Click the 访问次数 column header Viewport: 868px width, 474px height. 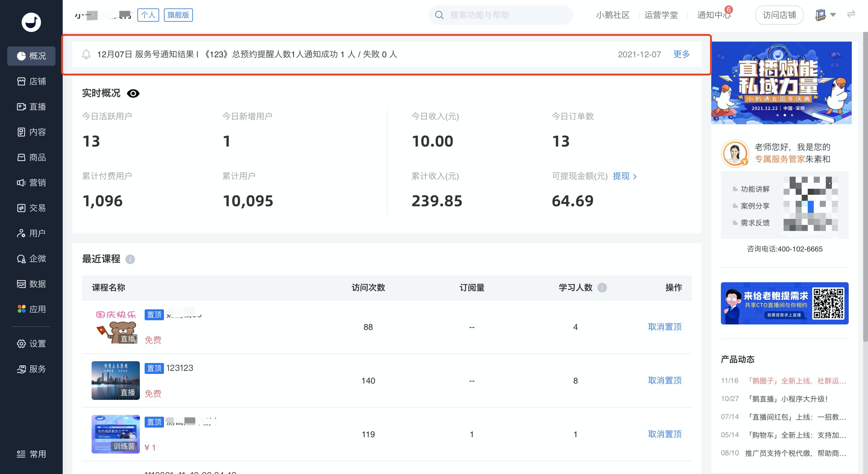[368, 288]
